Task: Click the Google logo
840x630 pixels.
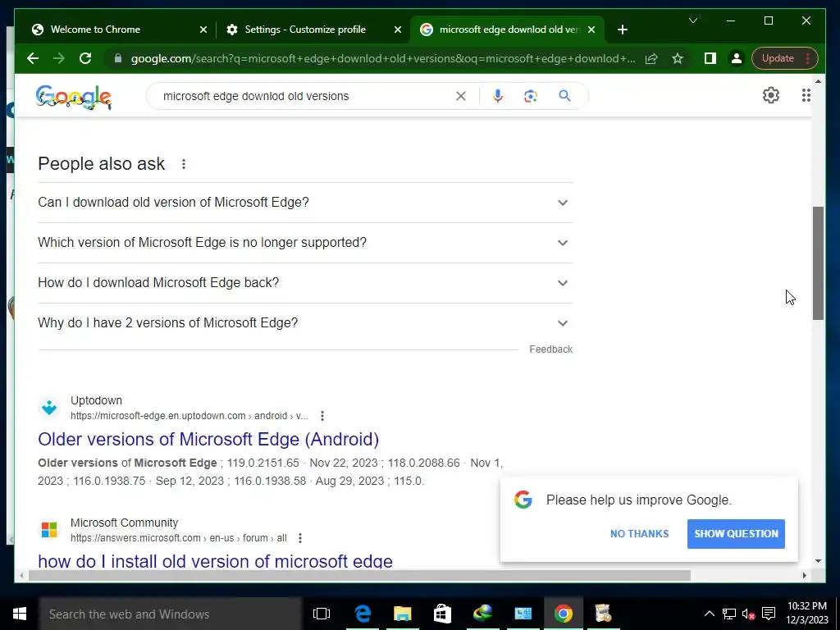Action: [74, 97]
